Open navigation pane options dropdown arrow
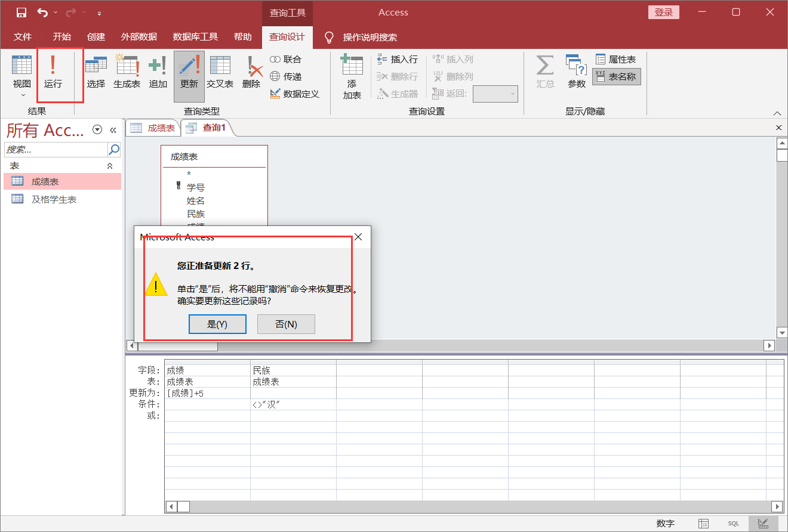This screenshot has width=788, height=532. click(97, 130)
